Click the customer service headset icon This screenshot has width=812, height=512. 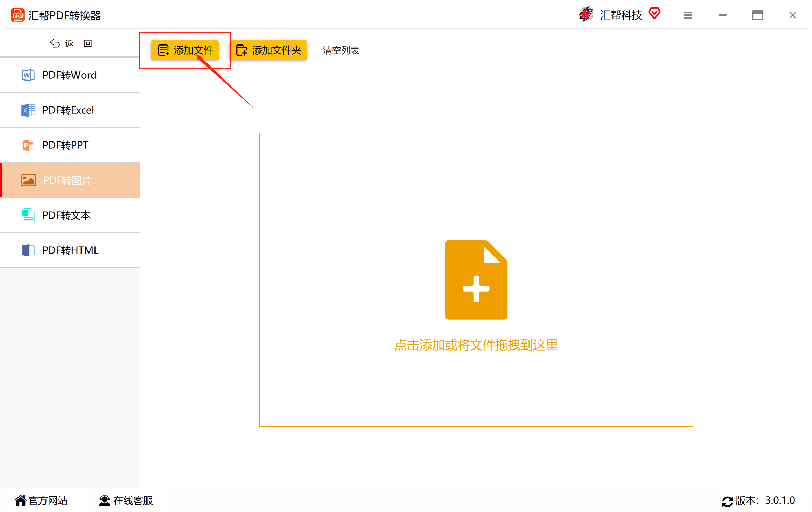click(104, 500)
